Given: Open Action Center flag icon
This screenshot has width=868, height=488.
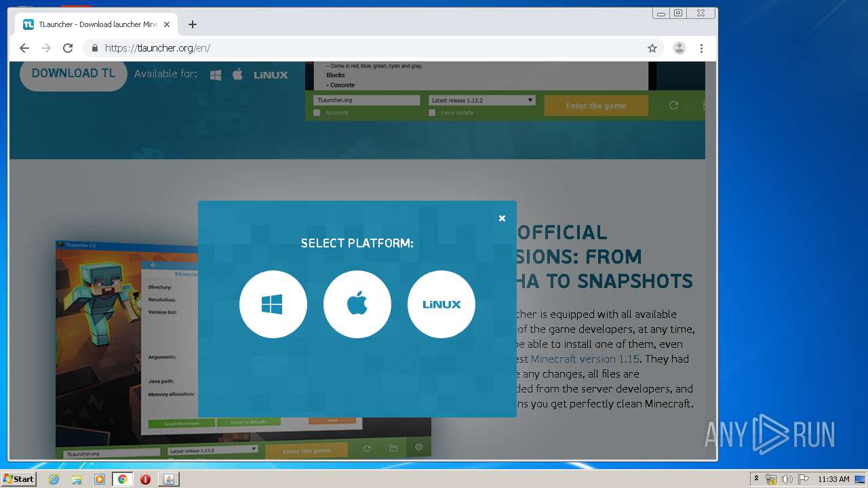Looking at the screenshot, I should point(804,479).
